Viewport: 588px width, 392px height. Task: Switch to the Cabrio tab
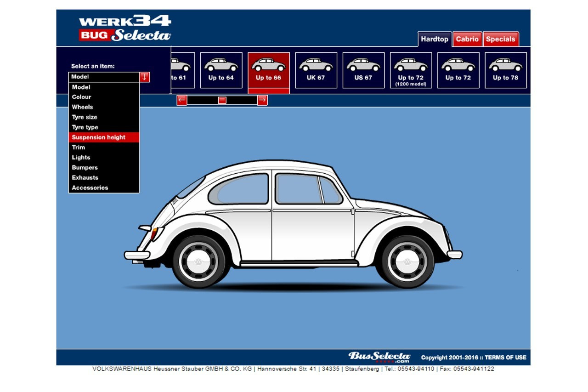(x=467, y=39)
